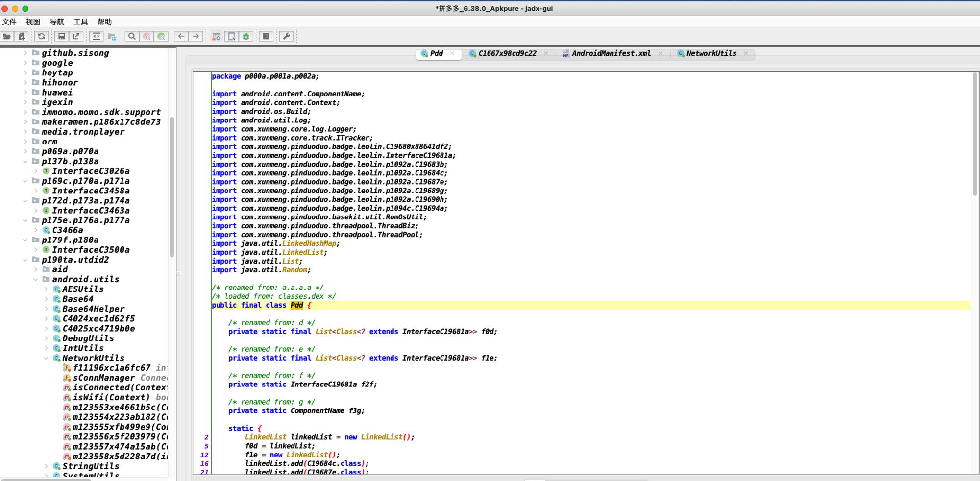
Task: Open file with the folder toolbar icon
Action: click(7, 36)
